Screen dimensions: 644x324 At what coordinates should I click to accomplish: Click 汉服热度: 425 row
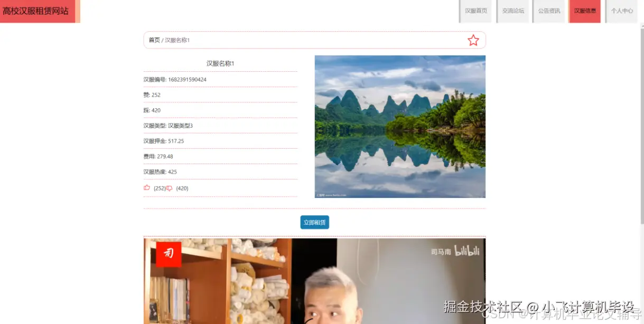pos(220,171)
